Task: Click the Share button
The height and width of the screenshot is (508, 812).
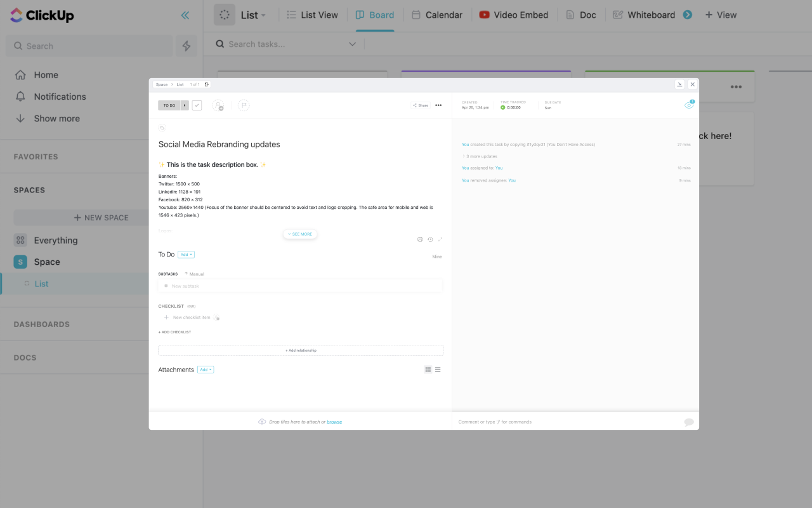Action: 420,105
